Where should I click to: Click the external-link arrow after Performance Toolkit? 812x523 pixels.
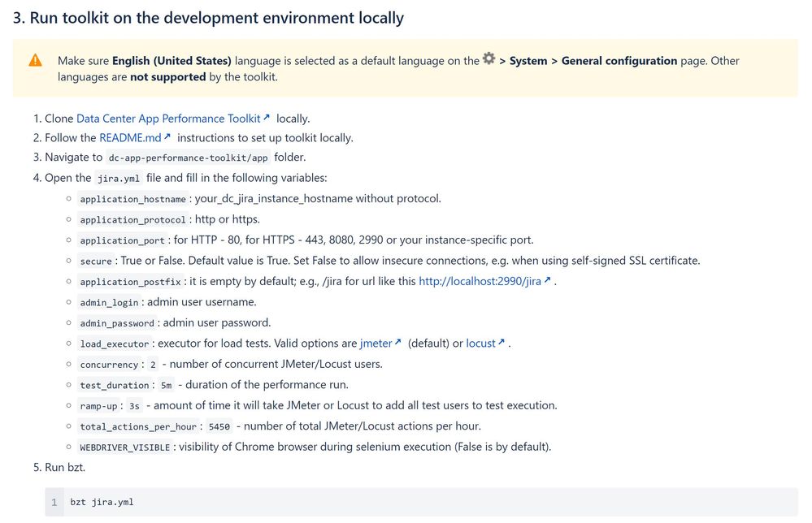click(x=266, y=118)
